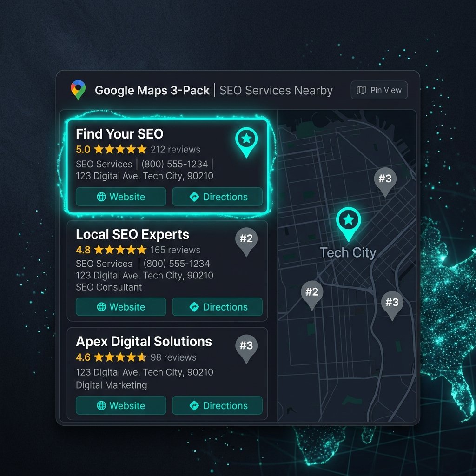This screenshot has height=476, width=476.
Task: Select the #3 map marker above the star pin
Action: (x=385, y=182)
